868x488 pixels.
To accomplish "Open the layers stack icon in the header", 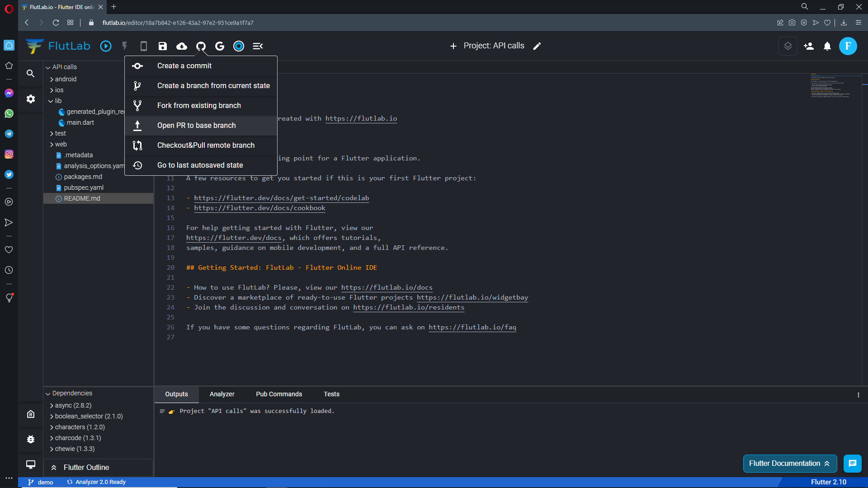I will [x=788, y=46].
